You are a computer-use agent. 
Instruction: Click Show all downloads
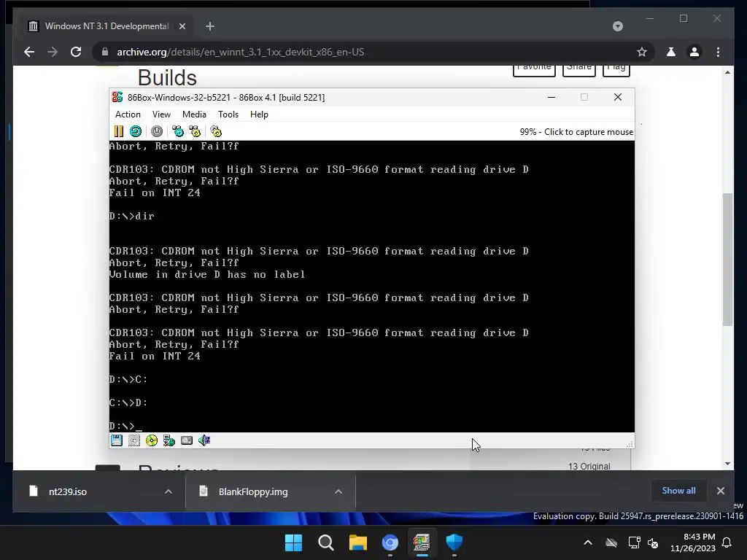pyautogui.click(x=678, y=491)
